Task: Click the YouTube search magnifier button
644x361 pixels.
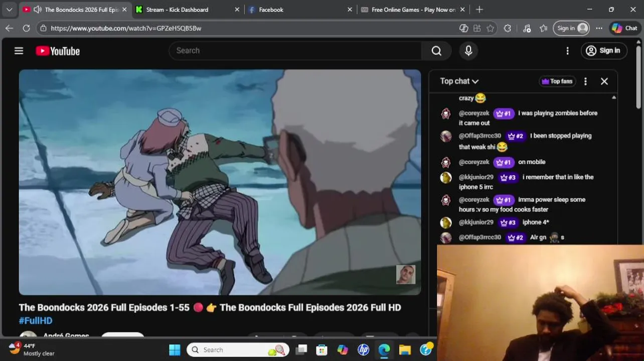Action: coord(436,51)
